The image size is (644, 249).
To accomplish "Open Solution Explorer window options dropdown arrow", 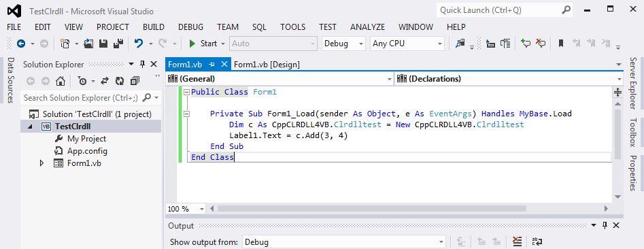I will [131, 64].
